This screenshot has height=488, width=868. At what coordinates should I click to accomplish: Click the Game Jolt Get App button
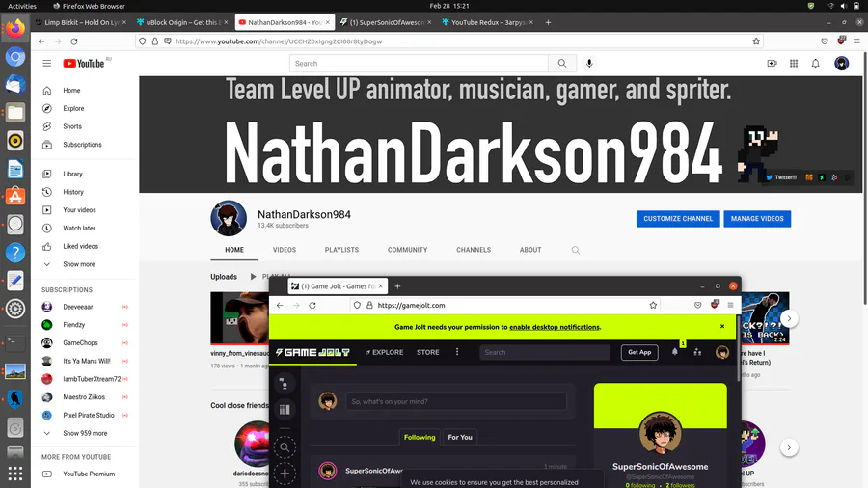click(639, 352)
